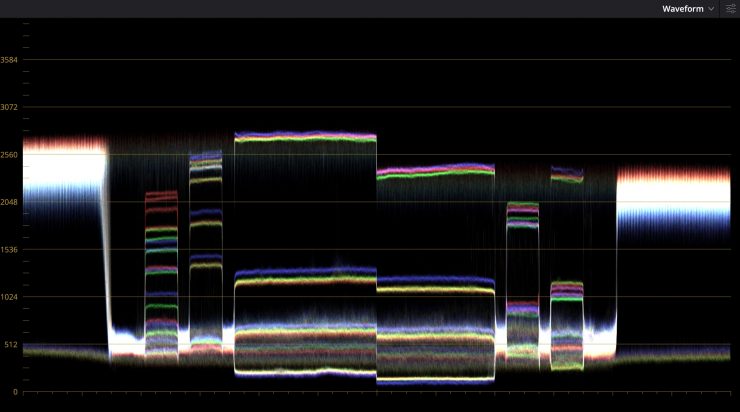The image size is (740, 412).
Task: Select the 1024 scale label
Action: (x=10, y=297)
